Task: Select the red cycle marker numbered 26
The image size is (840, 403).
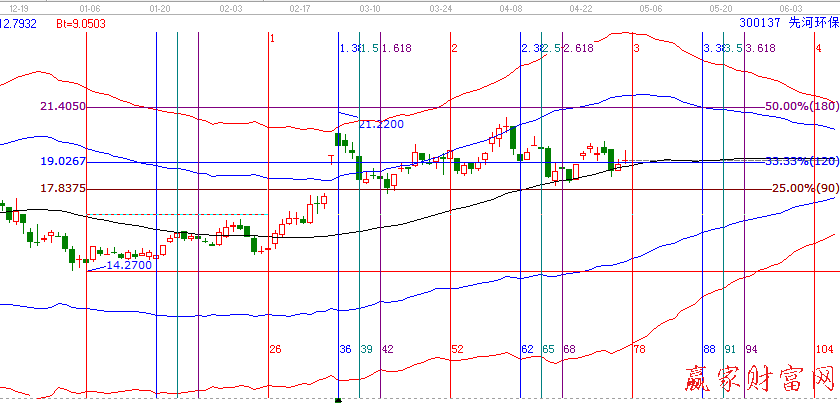Action: (276, 349)
